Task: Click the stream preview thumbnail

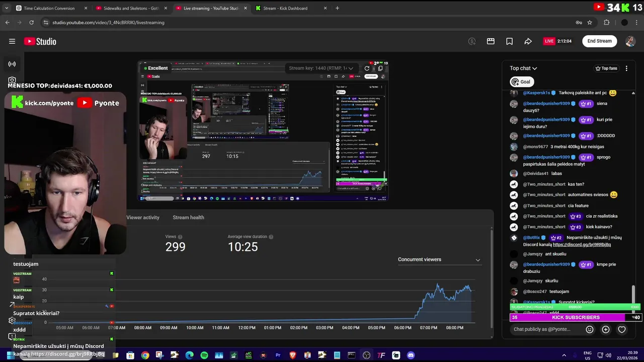Action: click(x=263, y=132)
